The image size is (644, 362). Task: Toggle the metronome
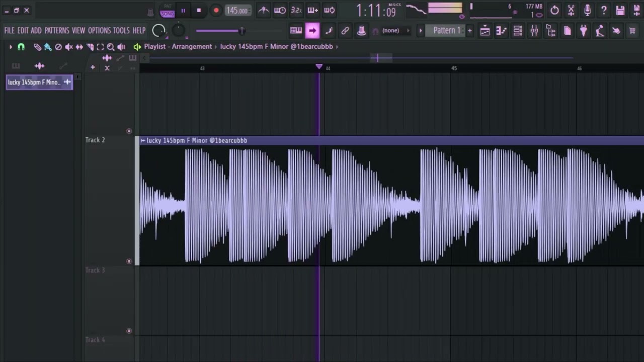pos(264,11)
